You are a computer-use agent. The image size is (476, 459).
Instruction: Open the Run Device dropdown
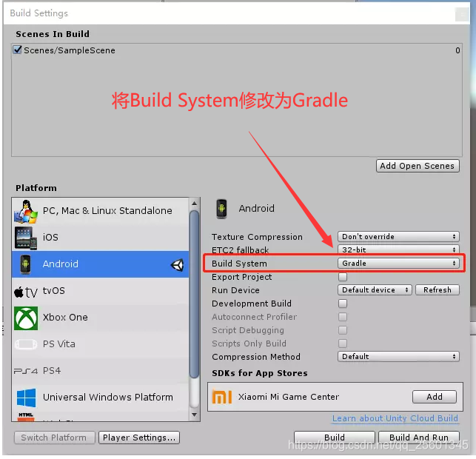(x=375, y=290)
